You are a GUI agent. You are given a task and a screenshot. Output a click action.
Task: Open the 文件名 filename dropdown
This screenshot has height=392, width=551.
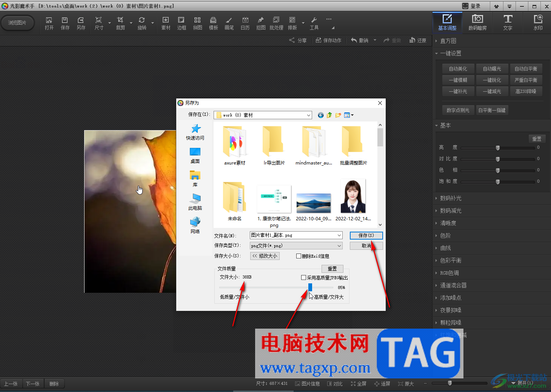point(339,235)
